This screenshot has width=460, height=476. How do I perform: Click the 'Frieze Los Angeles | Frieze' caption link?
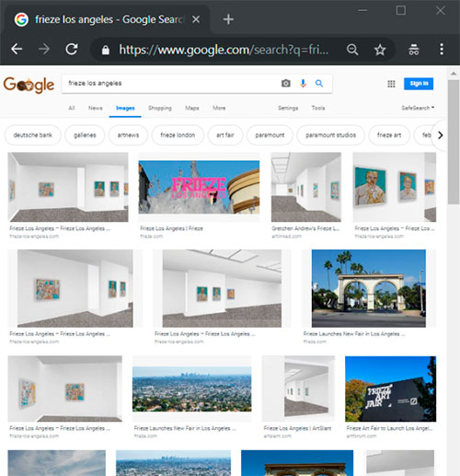171,228
